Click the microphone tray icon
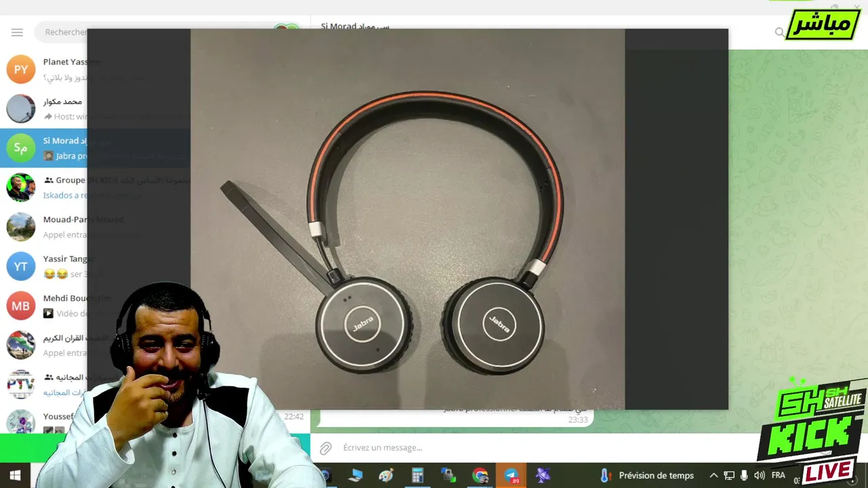 744,476
